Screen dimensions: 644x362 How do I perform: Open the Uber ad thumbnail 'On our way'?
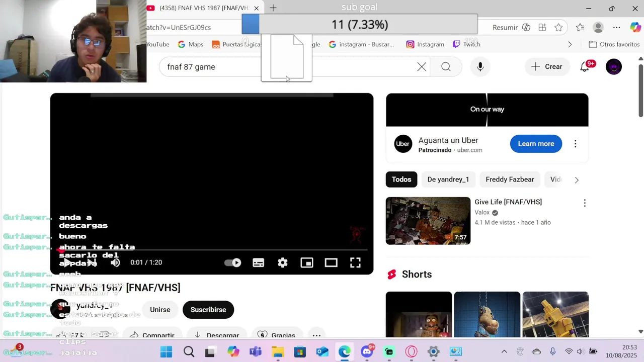click(x=487, y=110)
